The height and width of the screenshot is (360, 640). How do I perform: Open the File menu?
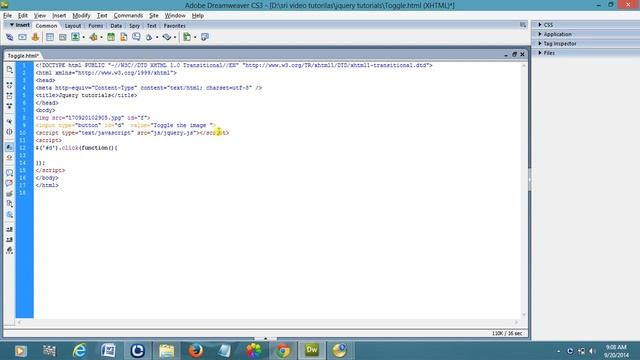click(7, 16)
